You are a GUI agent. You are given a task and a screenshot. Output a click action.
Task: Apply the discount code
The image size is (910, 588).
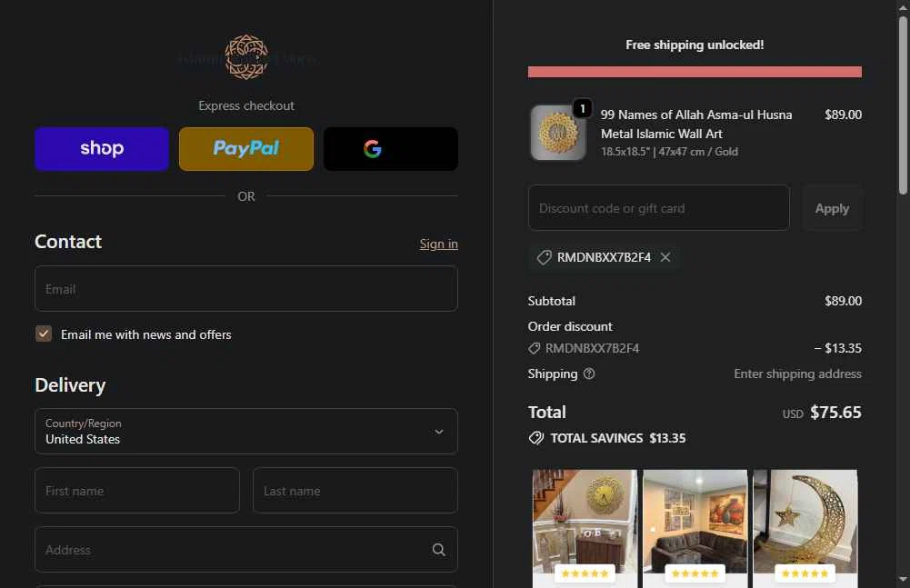coord(832,208)
